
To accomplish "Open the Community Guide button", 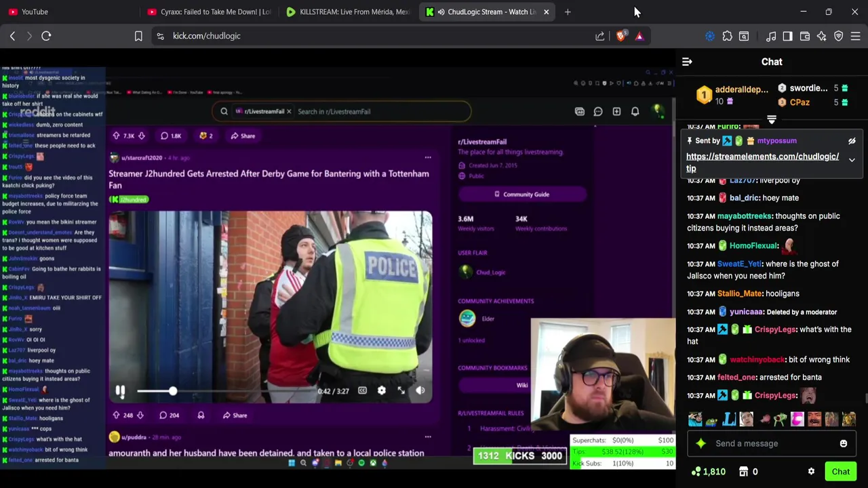I will tap(521, 195).
